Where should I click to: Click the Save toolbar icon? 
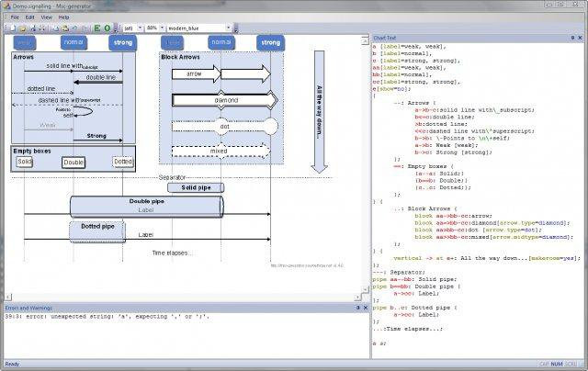pos(33,28)
